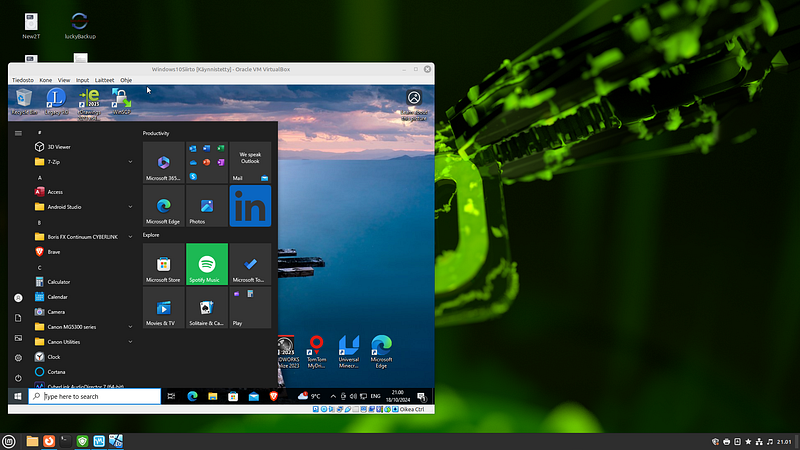Screen dimensions: 800x450
Task: Open the Office apps group tile
Action: pyautogui.click(x=207, y=162)
